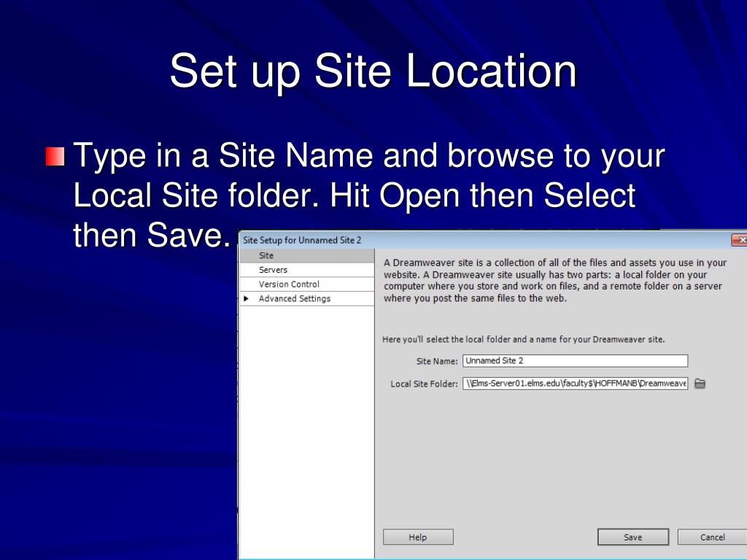The height and width of the screenshot is (560, 747).
Task: Click the Local Site Folder path field
Action: (x=575, y=384)
